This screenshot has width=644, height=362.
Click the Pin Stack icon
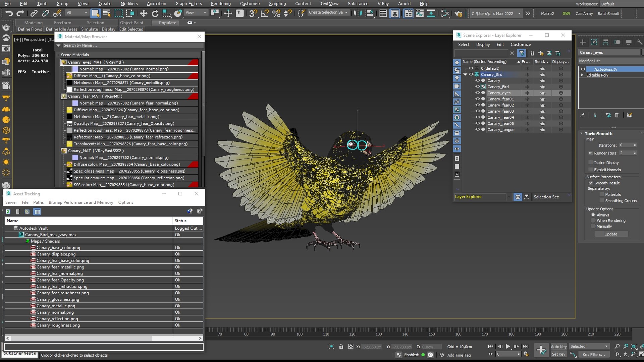tap(582, 115)
